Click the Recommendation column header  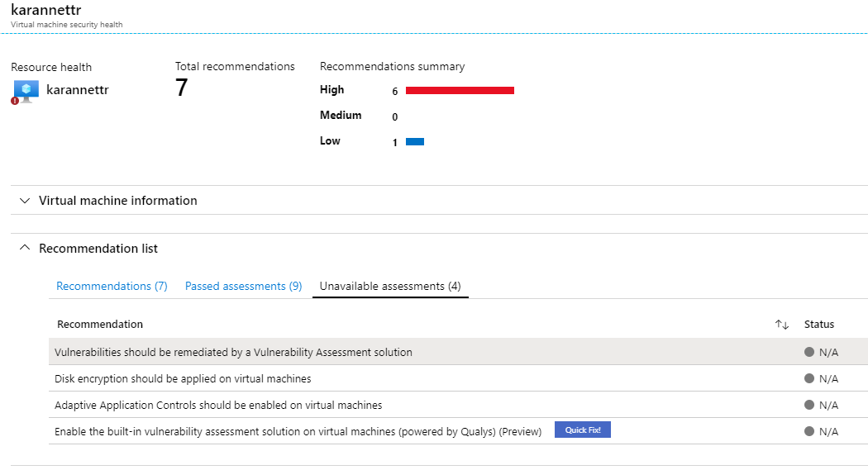(100, 325)
